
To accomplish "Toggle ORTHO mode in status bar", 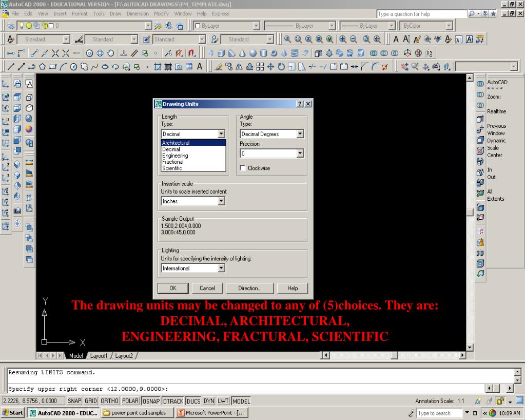I will [x=109, y=401].
